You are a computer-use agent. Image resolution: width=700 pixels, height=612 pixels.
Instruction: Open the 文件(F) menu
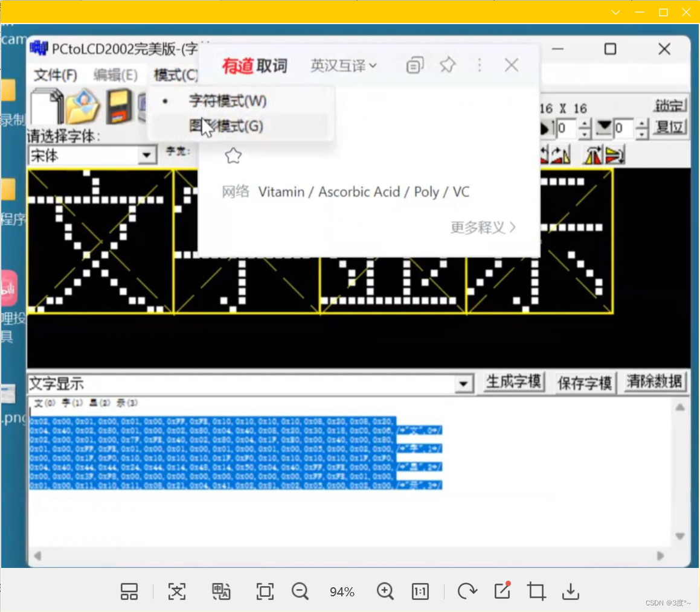click(56, 75)
